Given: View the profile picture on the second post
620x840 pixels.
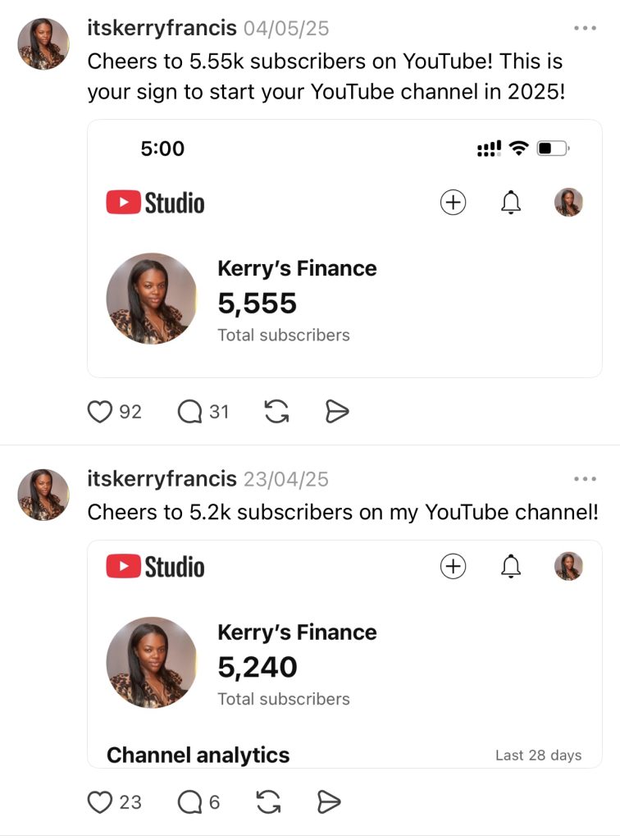Looking at the screenshot, I should click(x=43, y=495).
